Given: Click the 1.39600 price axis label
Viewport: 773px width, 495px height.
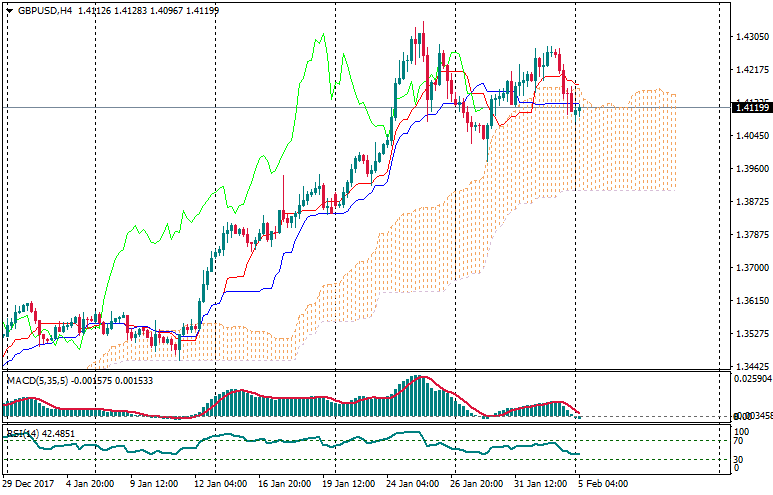Looking at the screenshot, I should pos(750,169).
